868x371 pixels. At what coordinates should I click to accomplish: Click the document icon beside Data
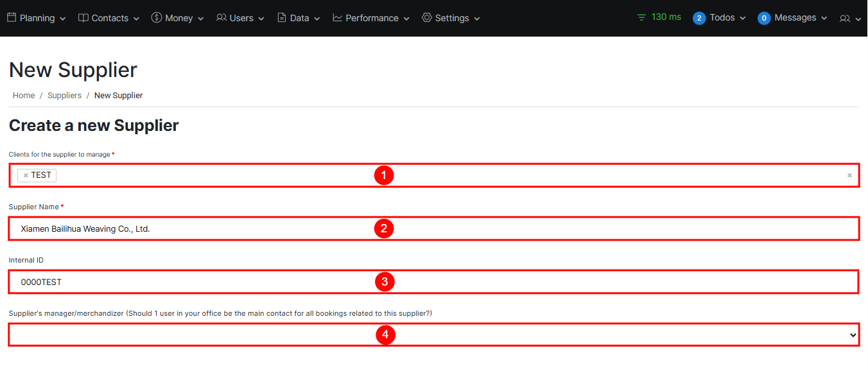(x=282, y=18)
